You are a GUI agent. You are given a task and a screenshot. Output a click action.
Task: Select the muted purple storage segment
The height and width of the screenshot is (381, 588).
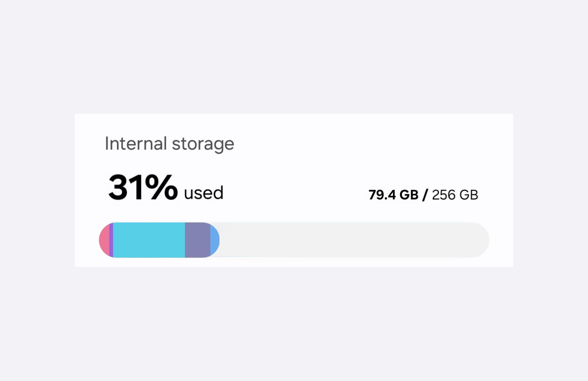tap(197, 240)
